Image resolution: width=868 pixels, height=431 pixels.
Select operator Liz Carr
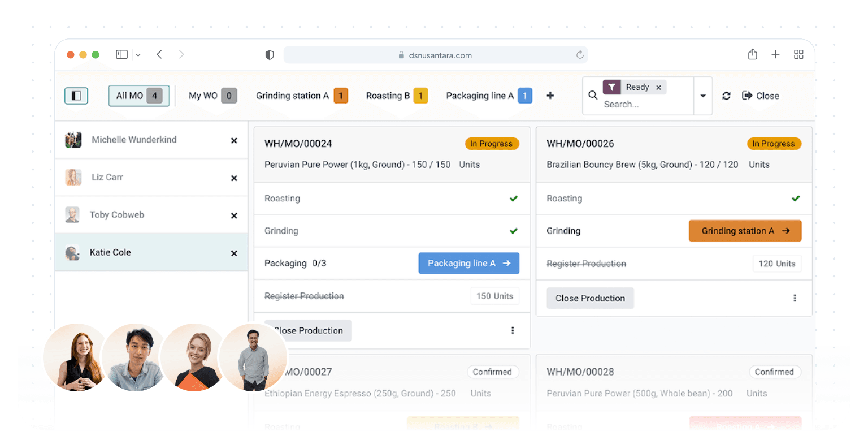[x=151, y=178]
